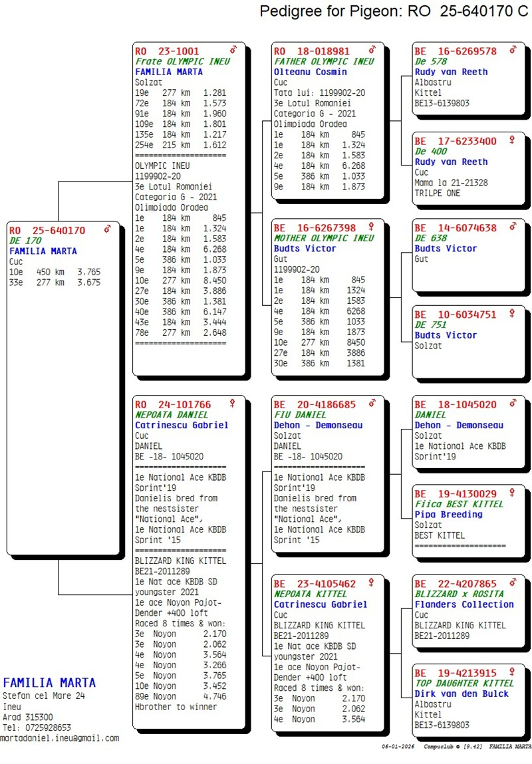Click the male symbol beside BE 18-1045020
This screenshot has width=532, height=764.
[512, 403]
